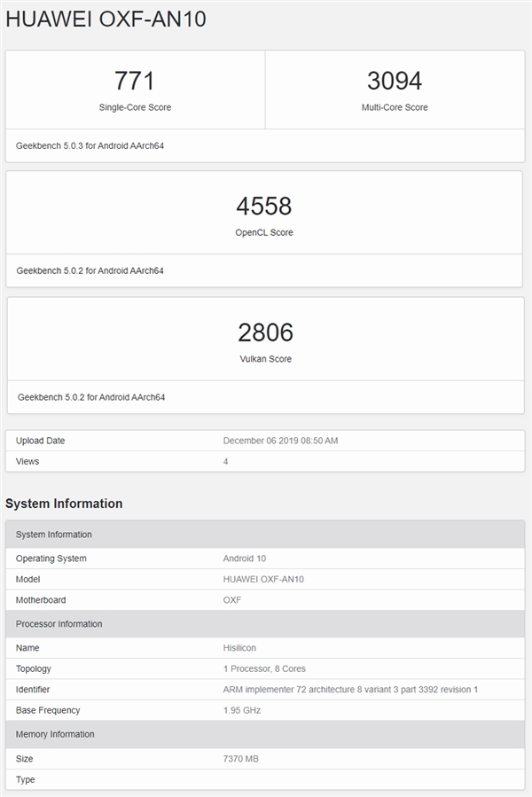532x797 pixels.
Task: Click the Multi-Core Score label
Action: point(395,107)
